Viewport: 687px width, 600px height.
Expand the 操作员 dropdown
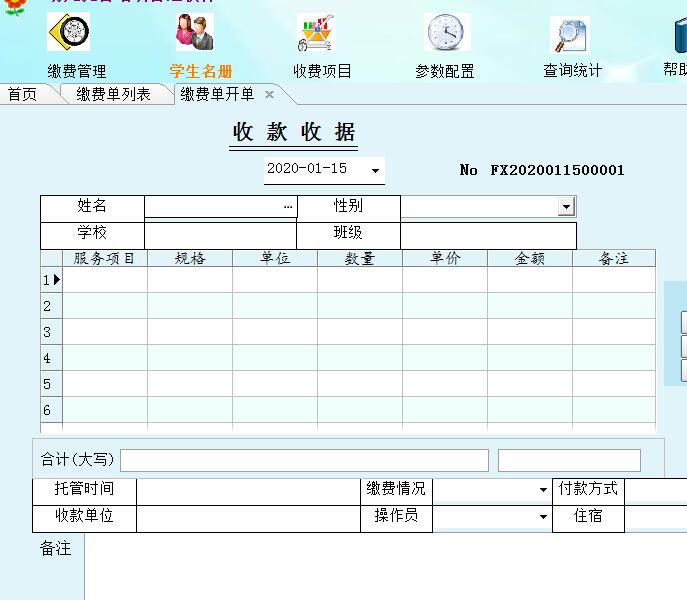pos(543,517)
